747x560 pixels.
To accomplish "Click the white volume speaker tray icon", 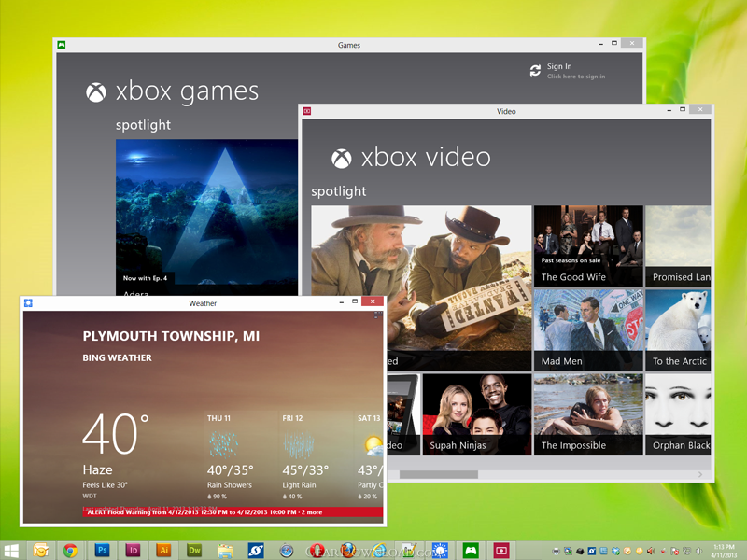I will point(698,551).
